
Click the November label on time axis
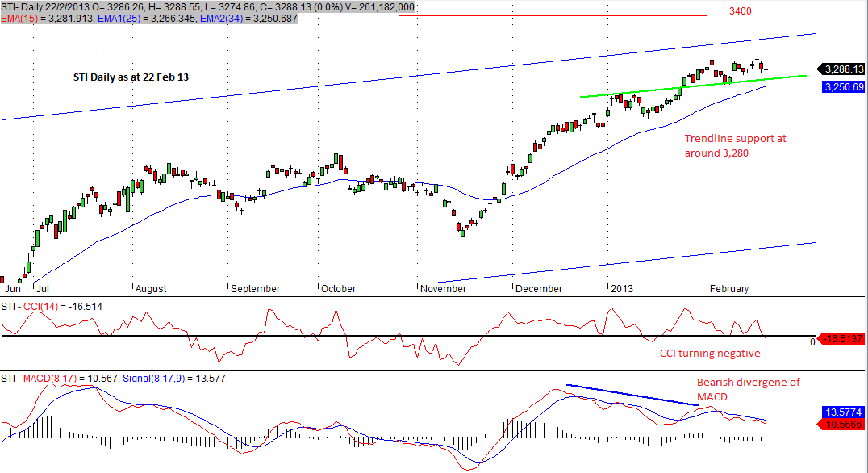click(444, 288)
